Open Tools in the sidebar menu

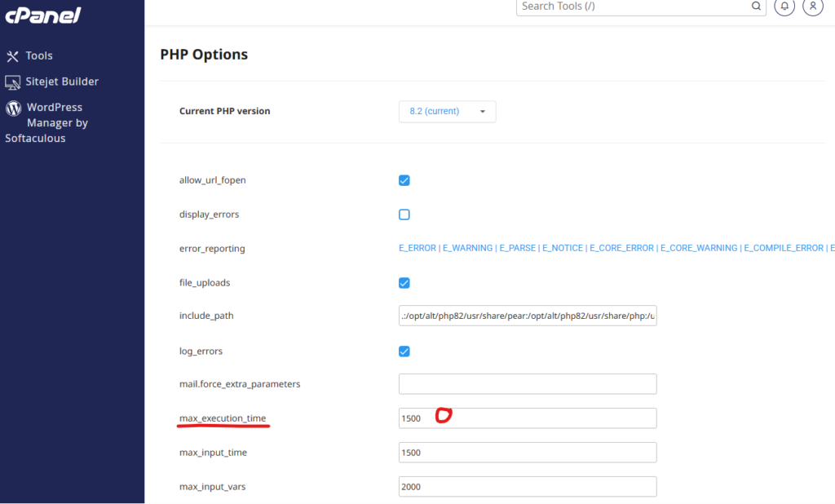pyautogui.click(x=39, y=56)
